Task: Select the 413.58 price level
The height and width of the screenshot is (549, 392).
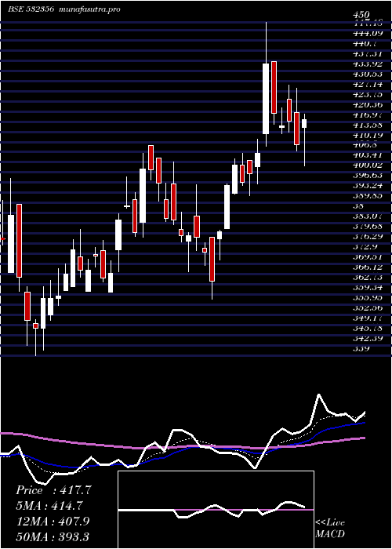Action: [368, 125]
